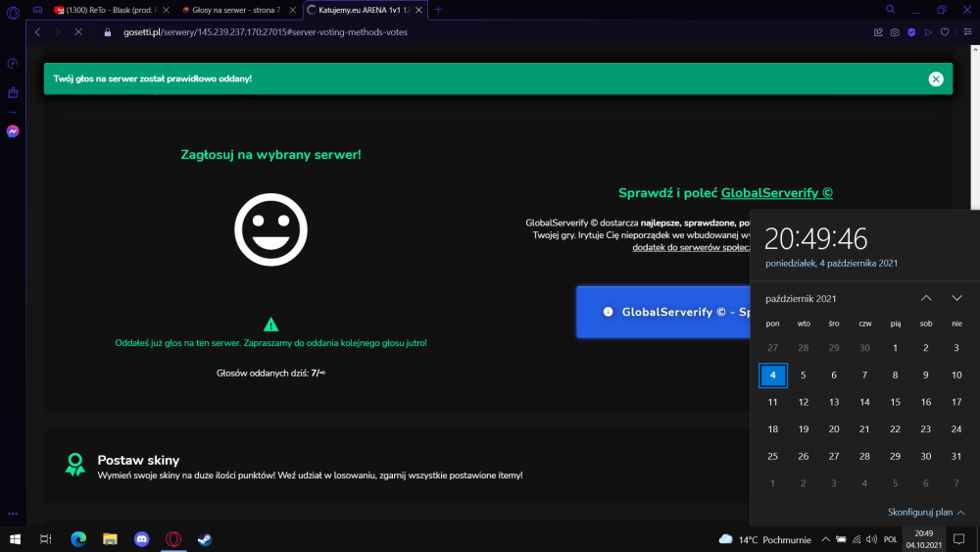Image resolution: width=980 pixels, height=552 pixels.
Task: Click the Postaw skiny ribbon icon
Action: [75, 465]
